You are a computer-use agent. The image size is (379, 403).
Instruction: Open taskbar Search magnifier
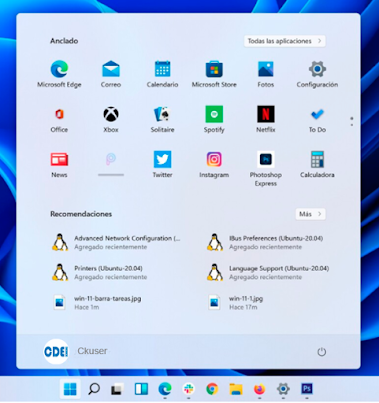[x=94, y=389]
